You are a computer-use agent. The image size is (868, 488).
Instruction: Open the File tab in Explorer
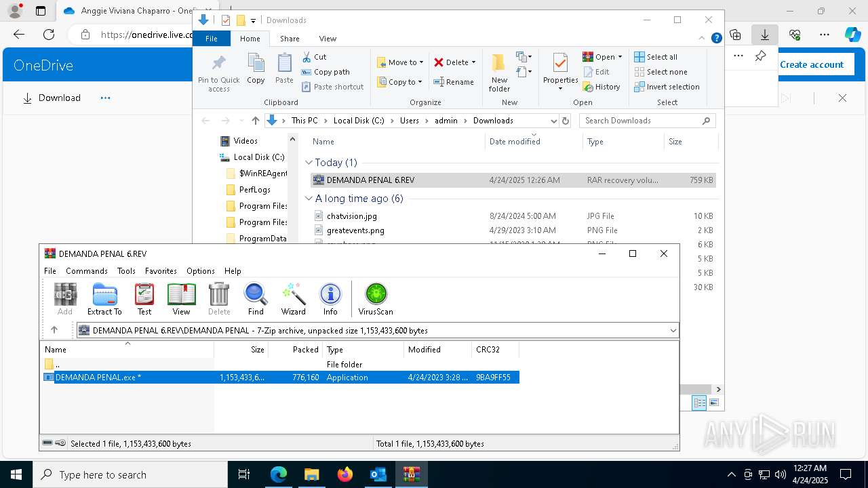tap(212, 39)
